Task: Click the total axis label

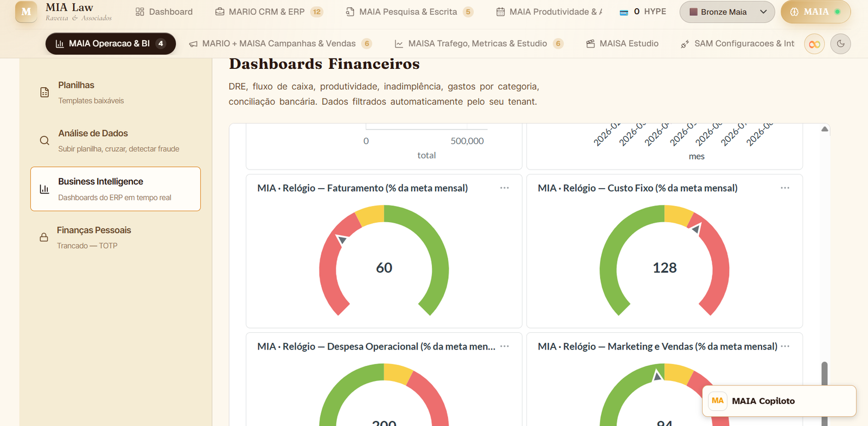Action: point(426,156)
